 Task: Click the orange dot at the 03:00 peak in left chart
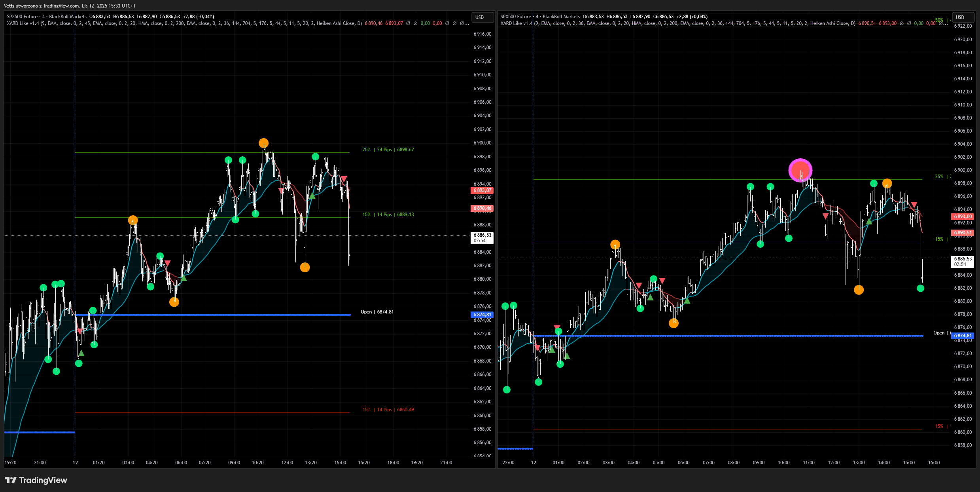[133, 220]
